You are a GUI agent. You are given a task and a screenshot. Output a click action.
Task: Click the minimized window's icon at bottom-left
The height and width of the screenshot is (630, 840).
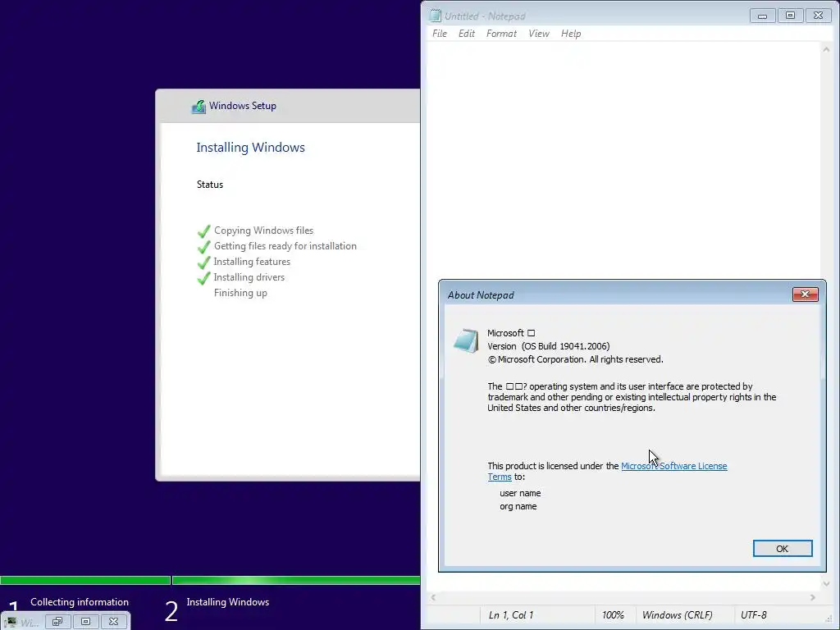pos(11,622)
